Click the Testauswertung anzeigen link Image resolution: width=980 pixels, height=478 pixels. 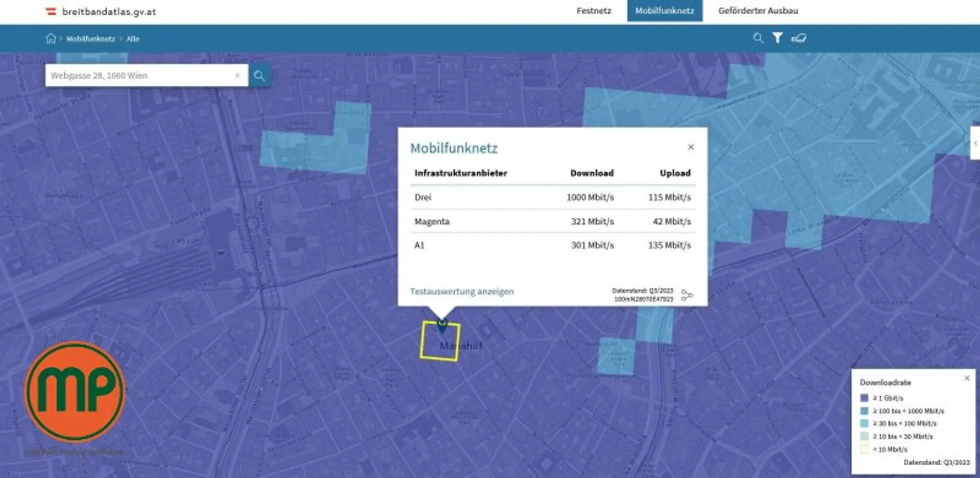coord(461,292)
